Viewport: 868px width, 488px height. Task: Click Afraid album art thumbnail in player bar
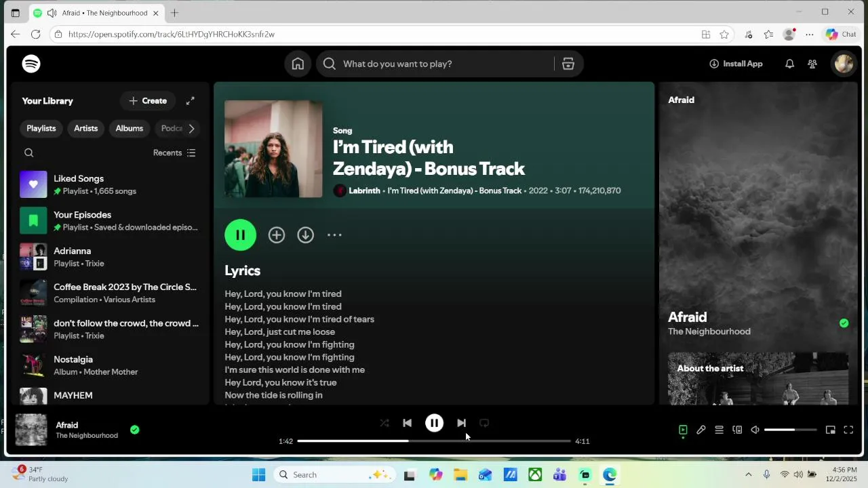(x=31, y=430)
